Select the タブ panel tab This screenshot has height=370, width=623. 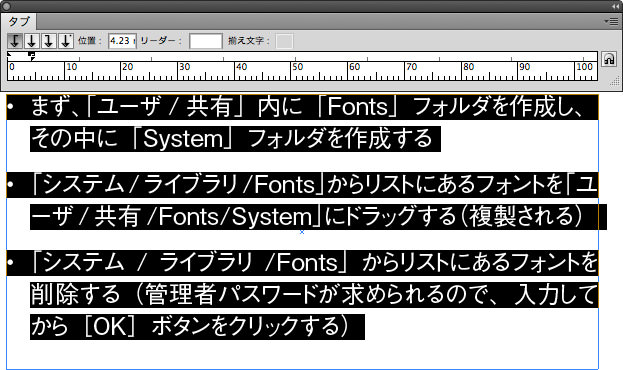click(19, 21)
